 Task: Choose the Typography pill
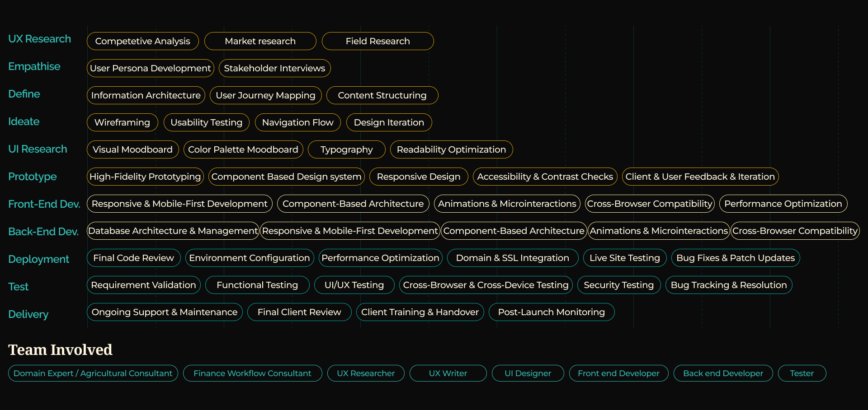[346, 149]
